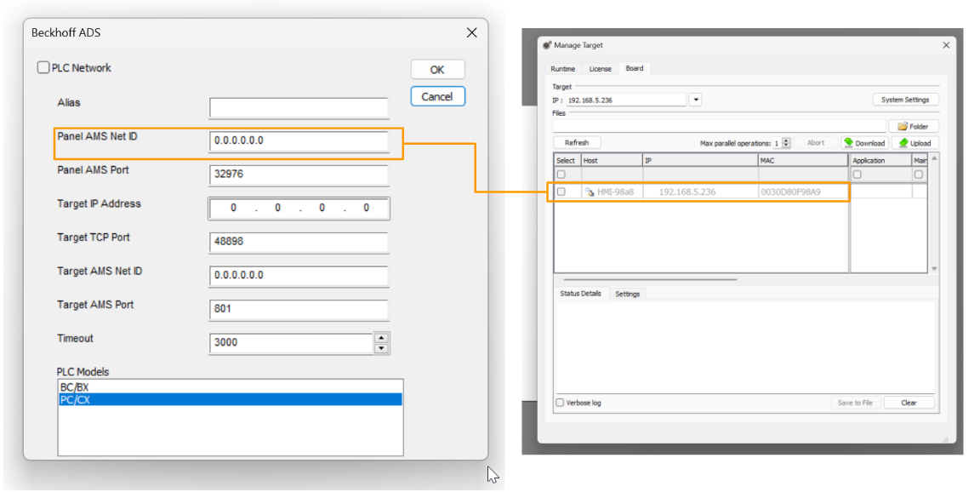The height and width of the screenshot is (492, 980).
Task: Click the Manage Target title bar icon
Action: (x=545, y=45)
